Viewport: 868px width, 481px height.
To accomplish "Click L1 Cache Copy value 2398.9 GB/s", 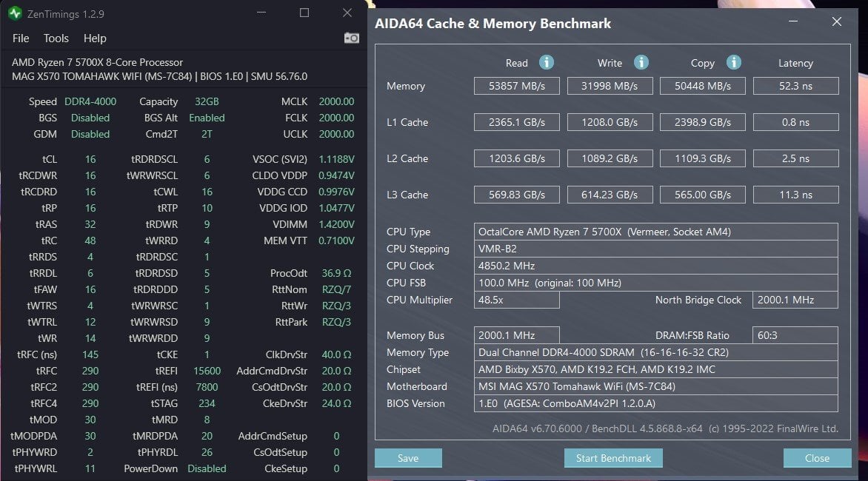I will click(703, 122).
